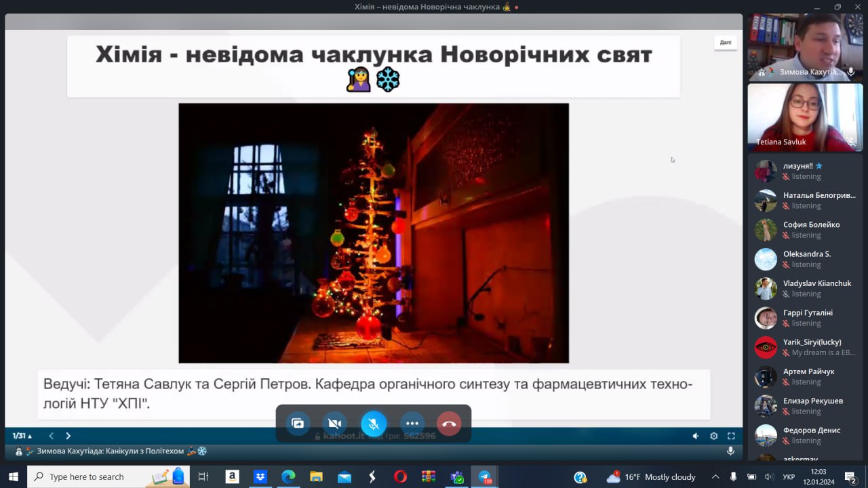Select participant Yarik_Siryi(lucky)
The image size is (868, 488).
coord(805,347)
